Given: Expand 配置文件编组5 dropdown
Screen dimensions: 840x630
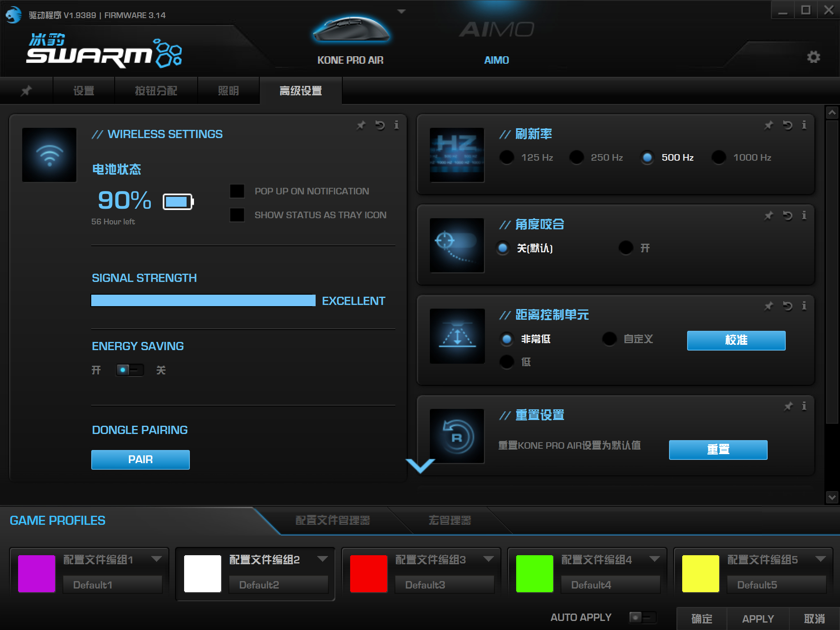Looking at the screenshot, I should pyautogui.click(x=821, y=559).
